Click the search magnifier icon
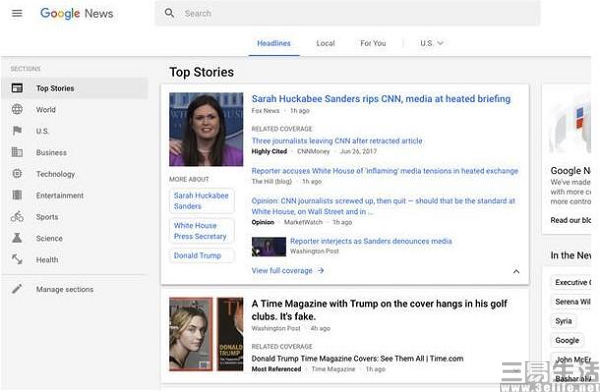 pos(169,13)
